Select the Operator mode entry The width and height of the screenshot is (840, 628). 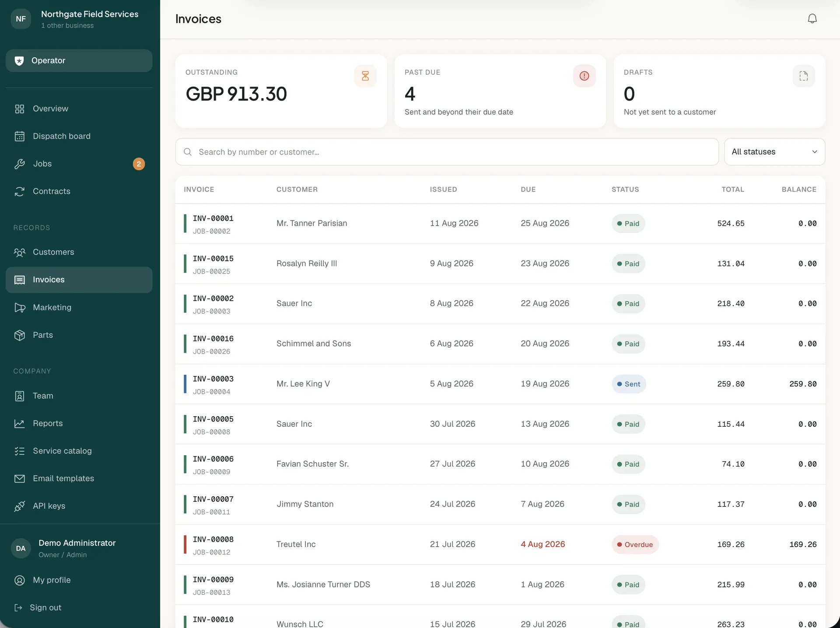click(x=79, y=61)
